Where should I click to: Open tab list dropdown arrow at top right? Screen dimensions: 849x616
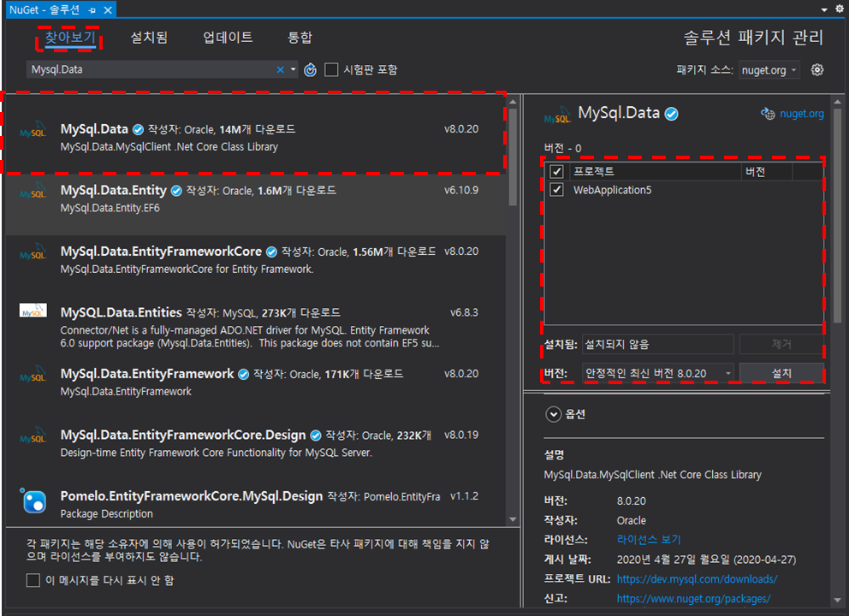click(824, 9)
